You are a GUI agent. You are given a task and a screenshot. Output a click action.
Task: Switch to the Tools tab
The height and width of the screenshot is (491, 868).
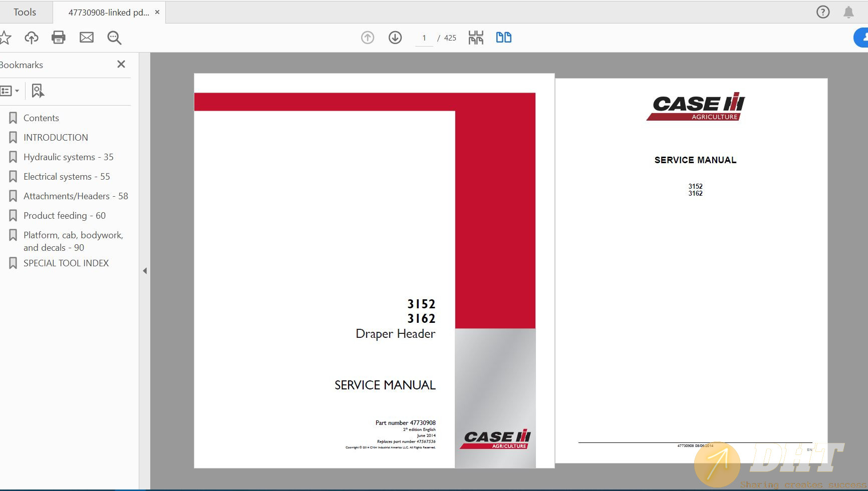25,12
